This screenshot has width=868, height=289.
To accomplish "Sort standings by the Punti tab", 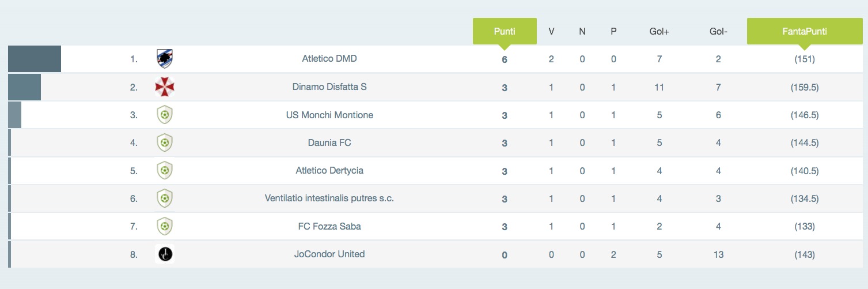I will 505,32.
